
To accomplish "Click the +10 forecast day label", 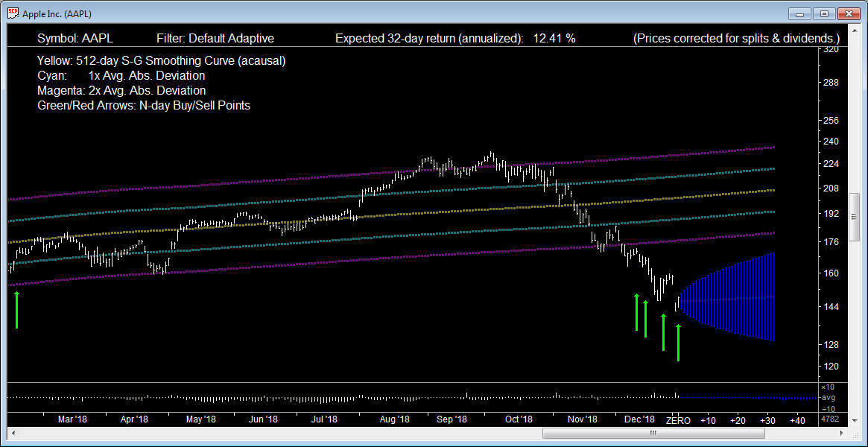I will [x=708, y=420].
